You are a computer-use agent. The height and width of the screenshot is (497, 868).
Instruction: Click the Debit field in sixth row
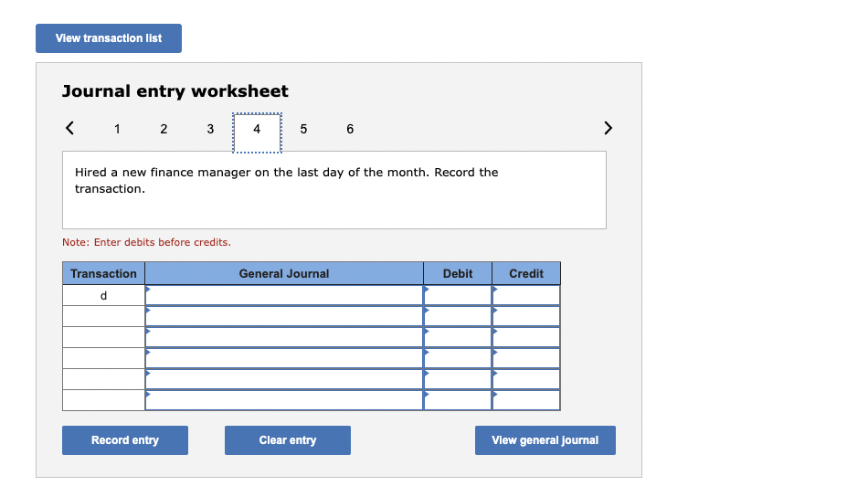(x=458, y=400)
